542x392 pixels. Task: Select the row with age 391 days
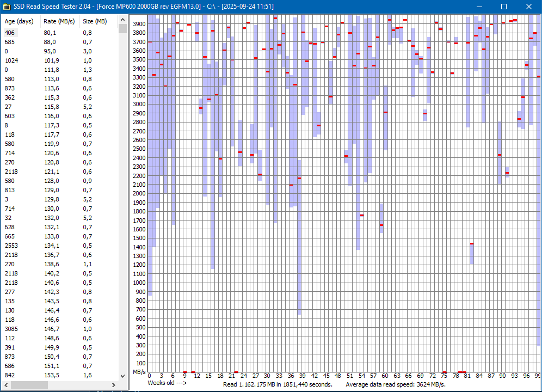click(59, 347)
